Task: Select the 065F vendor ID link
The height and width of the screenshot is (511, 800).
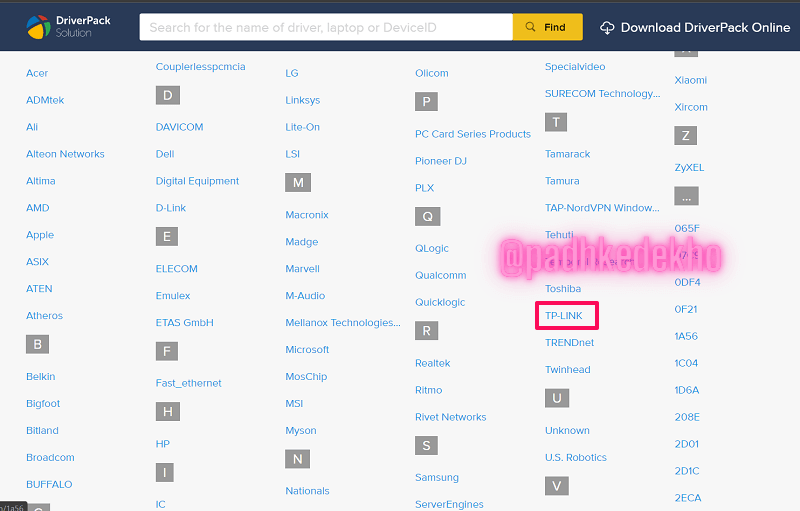Action: pyautogui.click(x=687, y=228)
